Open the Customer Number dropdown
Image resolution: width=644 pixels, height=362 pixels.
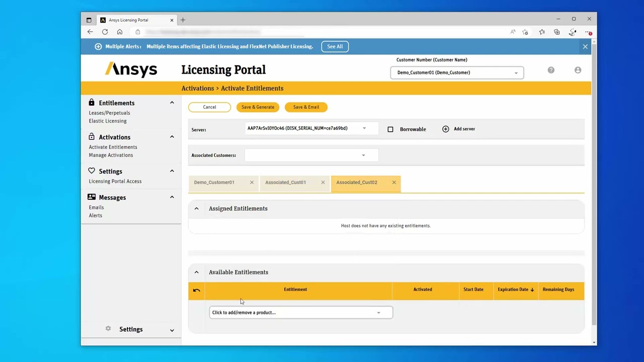(x=457, y=72)
